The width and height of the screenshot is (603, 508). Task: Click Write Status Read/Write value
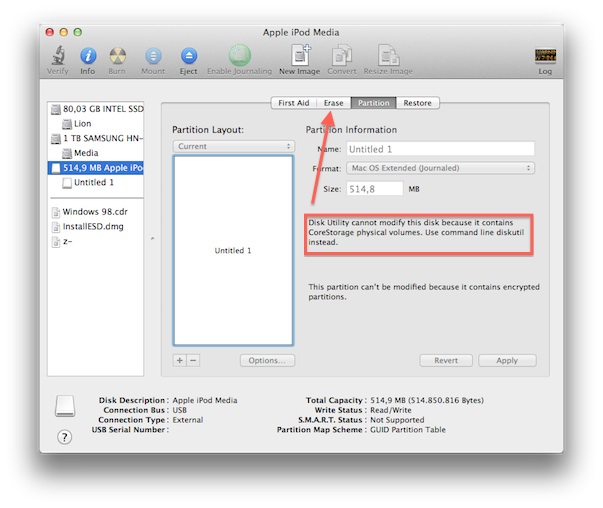(391, 410)
